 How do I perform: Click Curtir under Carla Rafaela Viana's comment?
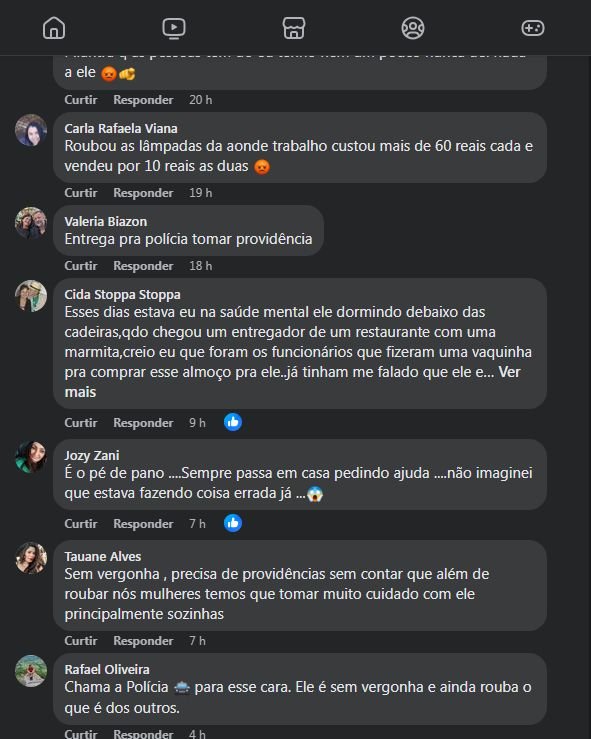coord(81,193)
